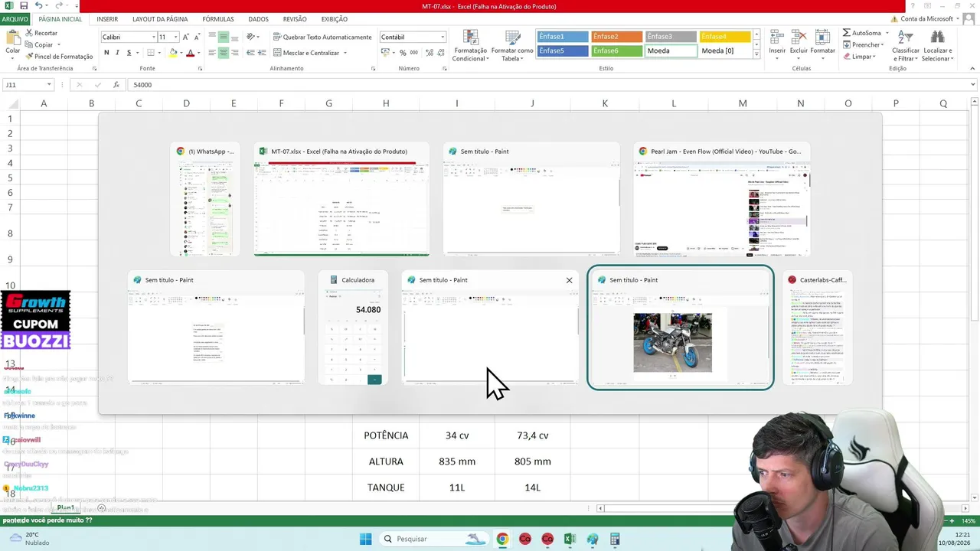This screenshot has width=980, height=551.
Task: Open the Calculator icon in the taskbar
Action: click(615, 539)
